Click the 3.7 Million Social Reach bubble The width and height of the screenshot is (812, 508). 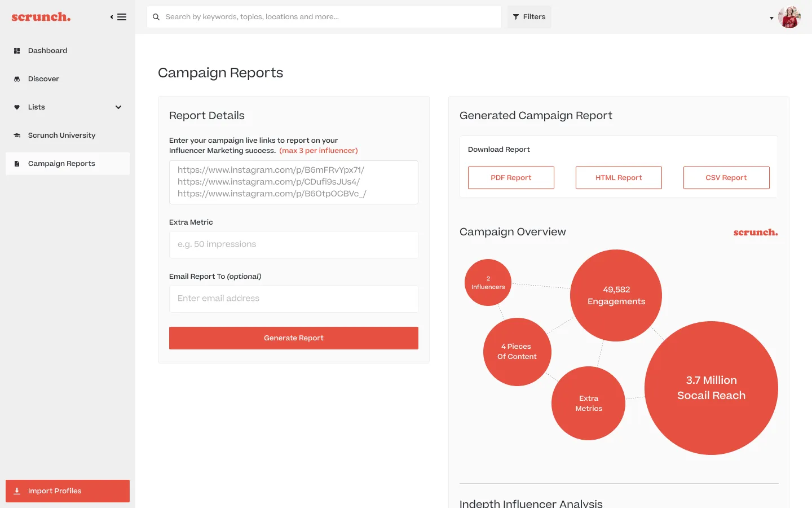[x=711, y=388]
